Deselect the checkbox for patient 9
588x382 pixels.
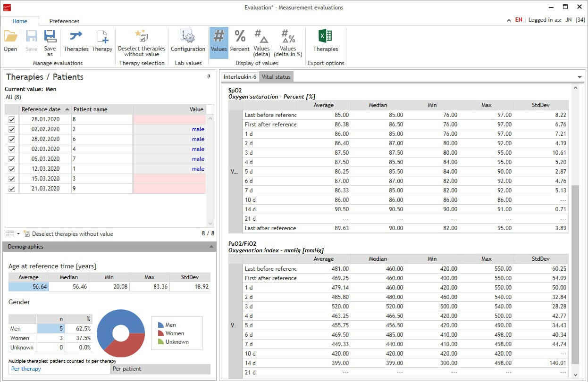coord(12,189)
